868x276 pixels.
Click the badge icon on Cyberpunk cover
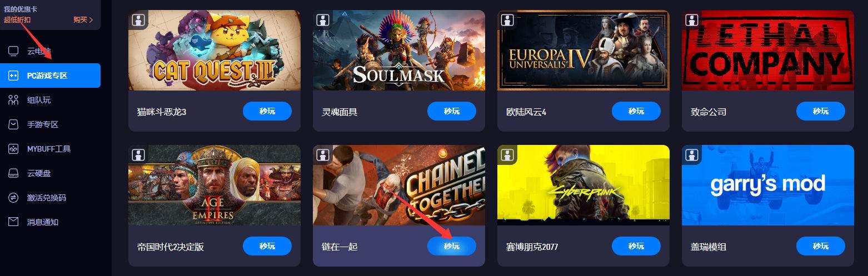pyautogui.click(x=507, y=155)
